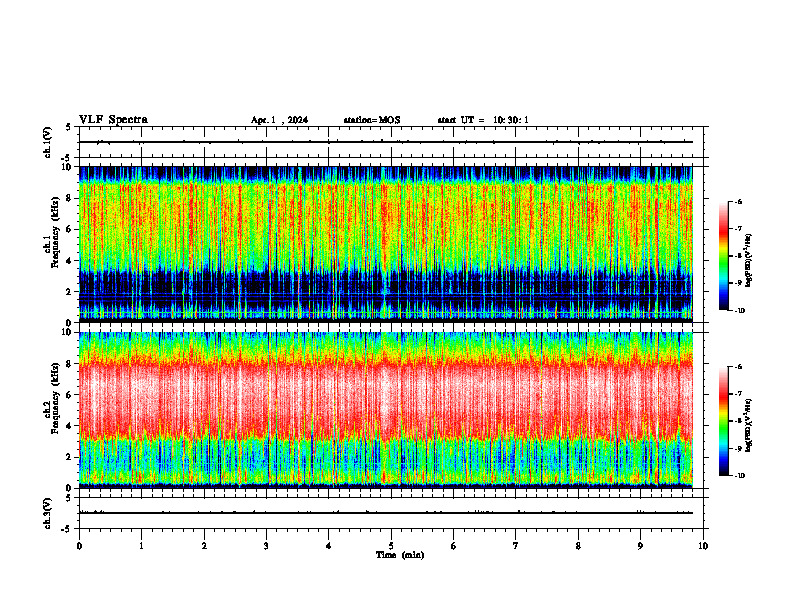The width and height of the screenshot is (792, 612).
Task: Click the "VLF Spectra" title text
Action: click(113, 120)
